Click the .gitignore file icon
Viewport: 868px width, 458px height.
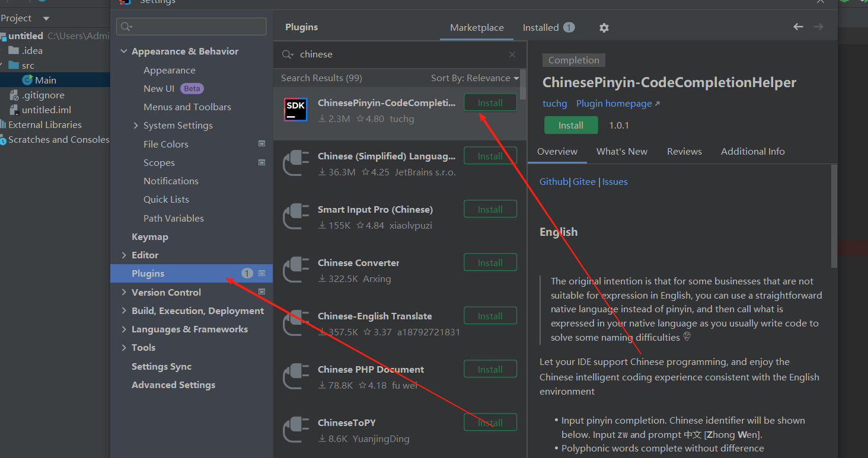click(14, 95)
